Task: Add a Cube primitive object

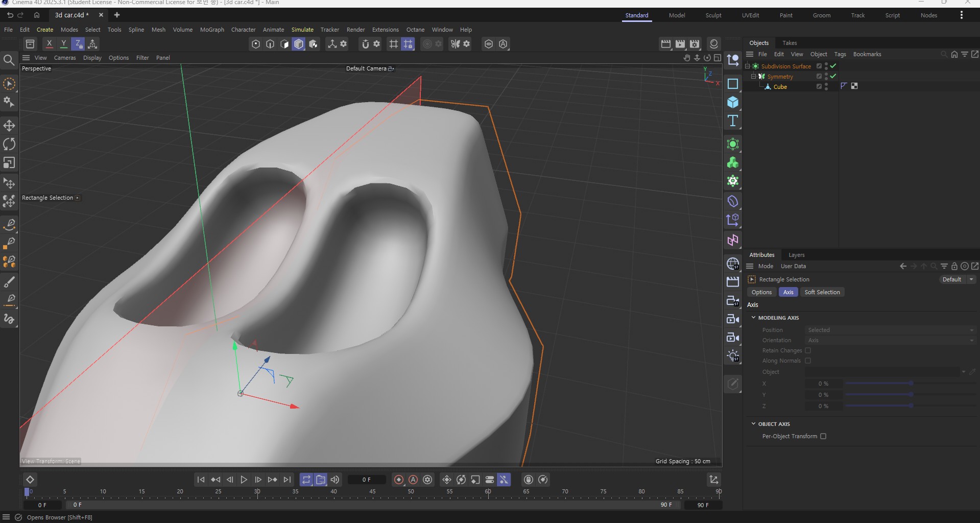Action: pos(733,103)
